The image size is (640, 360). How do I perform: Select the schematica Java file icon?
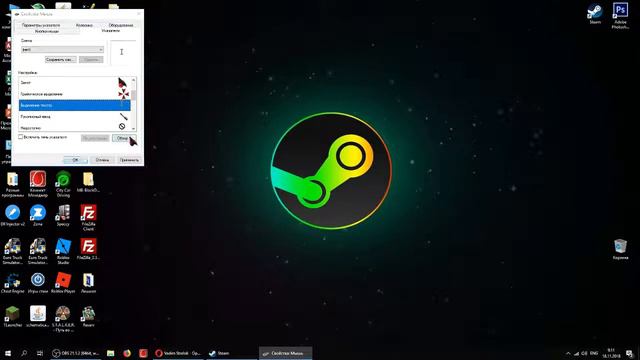[x=38, y=317]
